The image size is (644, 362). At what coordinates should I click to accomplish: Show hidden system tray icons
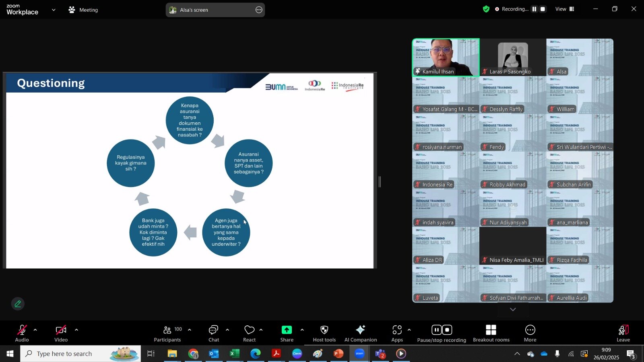pos(517,354)
